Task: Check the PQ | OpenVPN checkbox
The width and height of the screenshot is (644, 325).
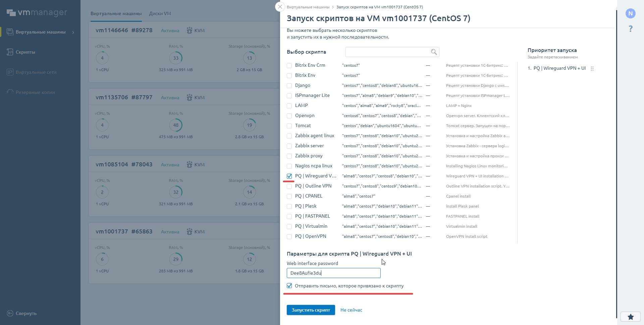Action: (x=289, y=236)
